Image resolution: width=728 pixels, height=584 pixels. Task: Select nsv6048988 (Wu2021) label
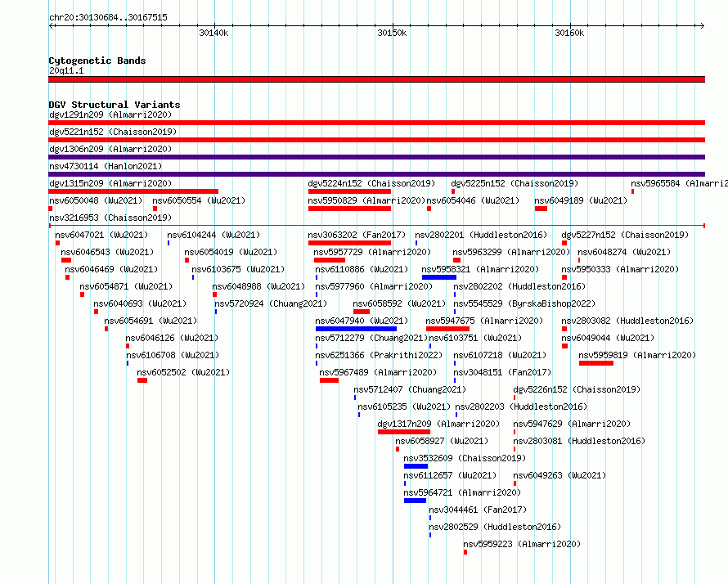pos(258,286)
